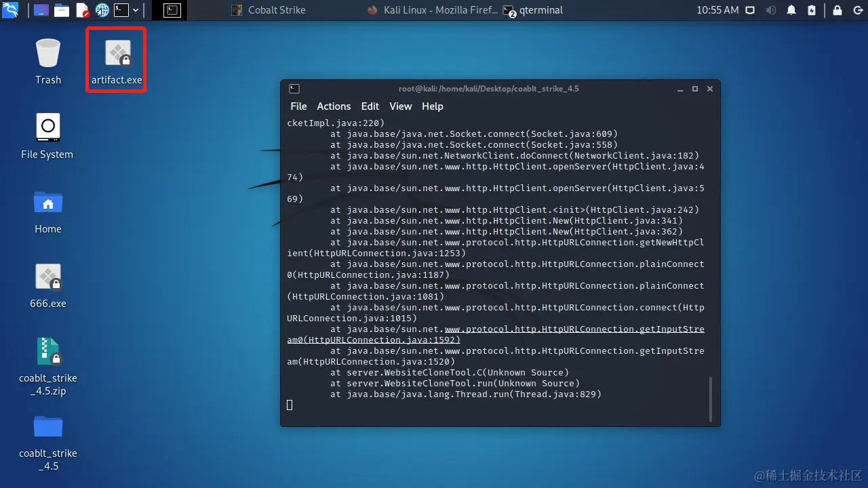Open the Help menu in the terminal
This screenshot has height=488, width=868.
tap(432, 106)
